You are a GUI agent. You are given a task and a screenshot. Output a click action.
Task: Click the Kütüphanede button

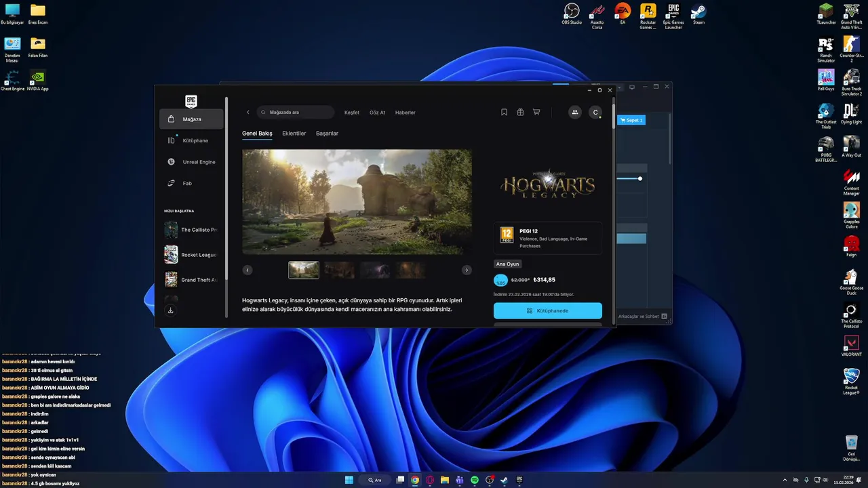tap(548, 310)
